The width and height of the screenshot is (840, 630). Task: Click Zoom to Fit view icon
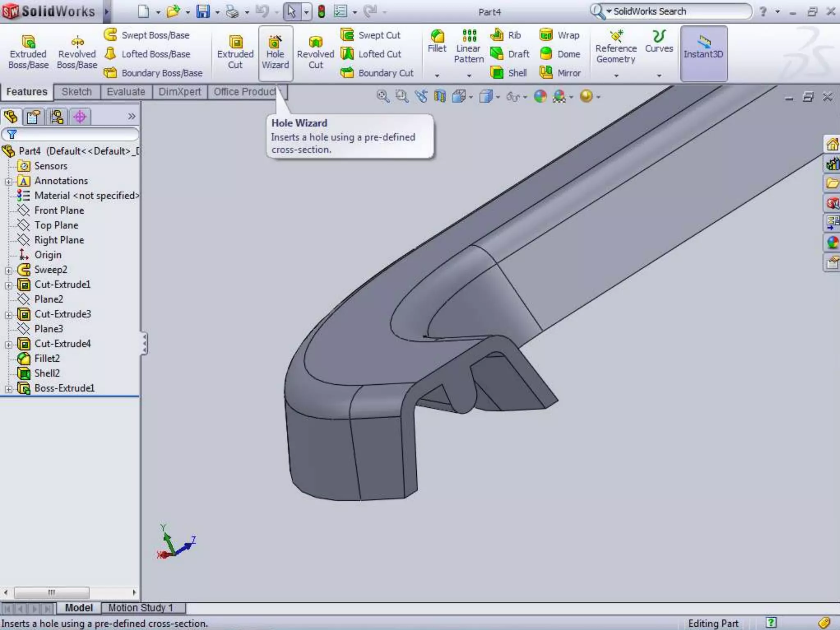pyautogui.click(x=383, y=96)
